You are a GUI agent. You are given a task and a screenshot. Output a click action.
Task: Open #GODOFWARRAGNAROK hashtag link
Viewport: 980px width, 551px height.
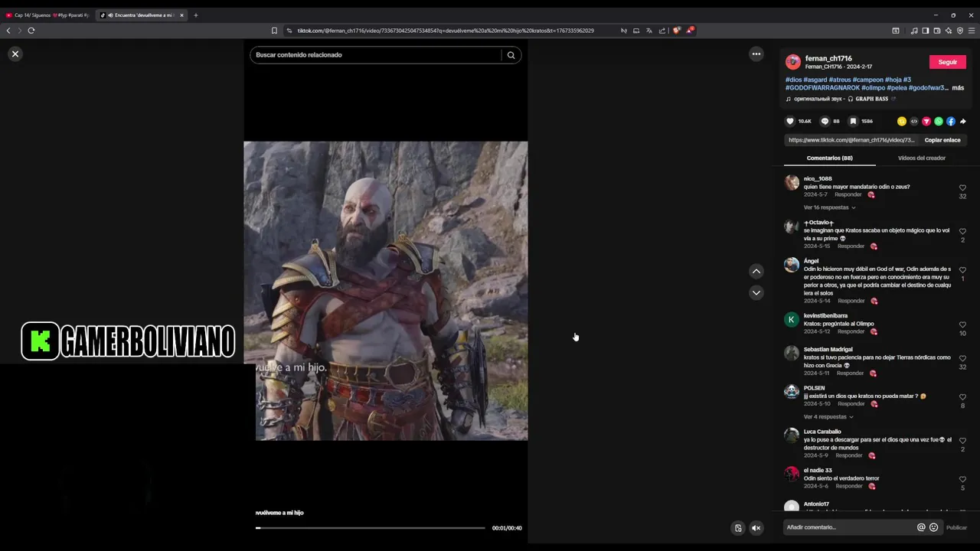click(x=822, y=88)
